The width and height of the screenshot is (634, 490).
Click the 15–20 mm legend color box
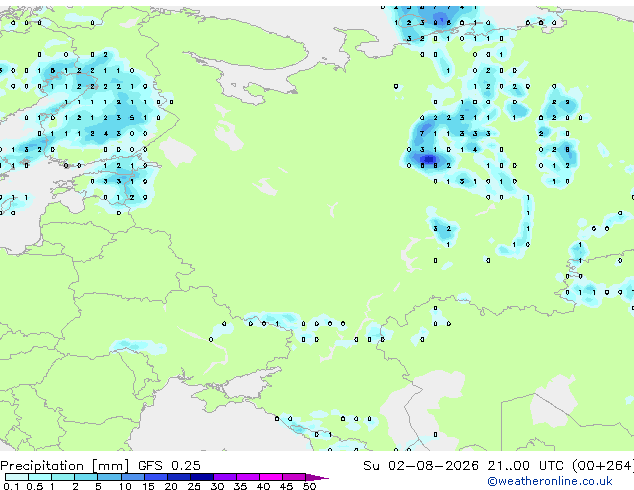155,477
